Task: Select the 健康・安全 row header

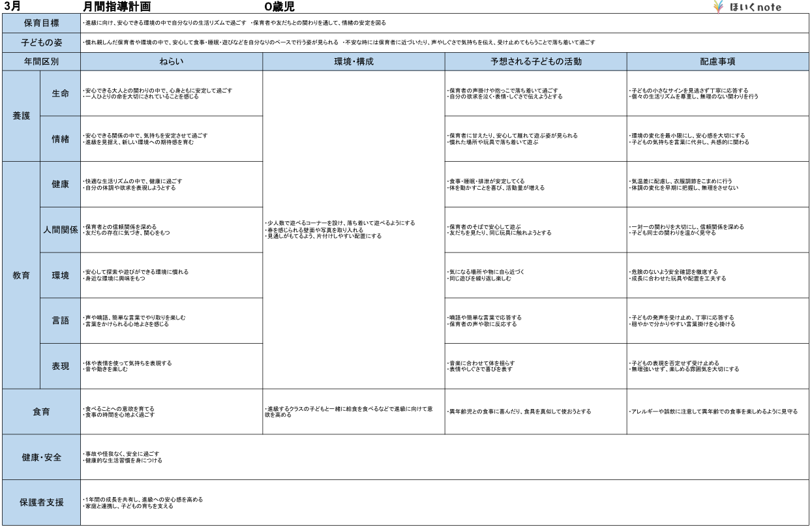Action: pos(41,457)
